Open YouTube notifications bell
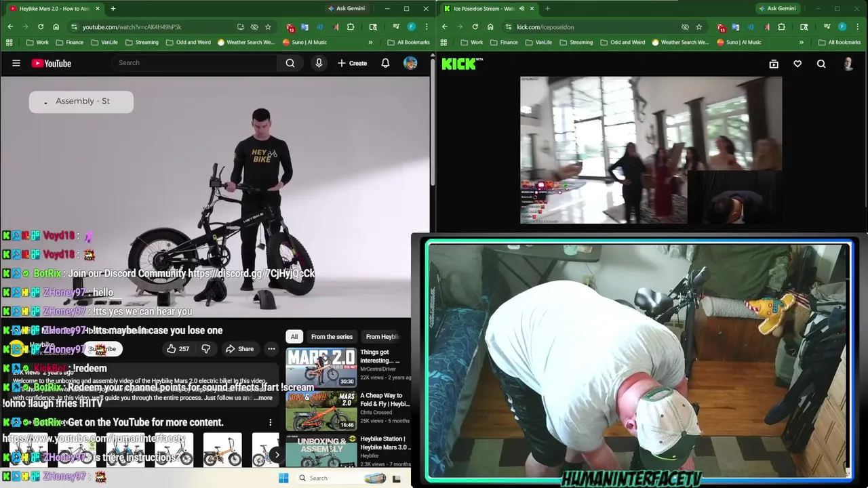Screen dimensions: 868x488 click(x=385, y=63)
